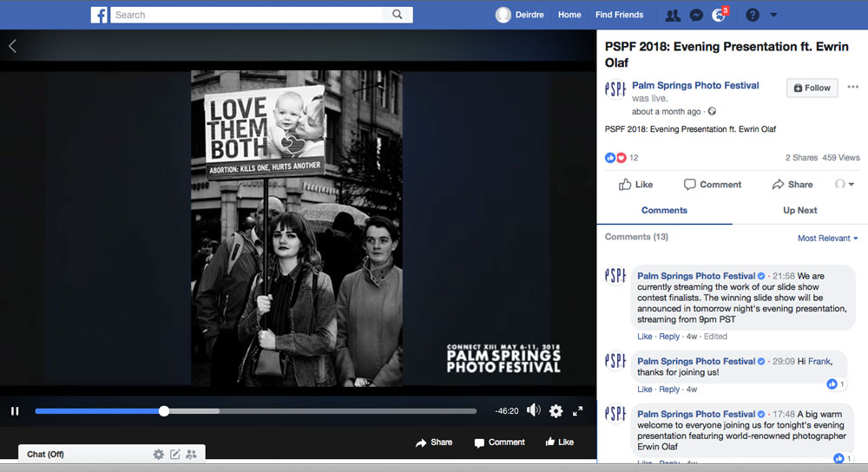Follow Palm Springs Photo Festival
Screen dimensions: 868x472
click(812, 88)
